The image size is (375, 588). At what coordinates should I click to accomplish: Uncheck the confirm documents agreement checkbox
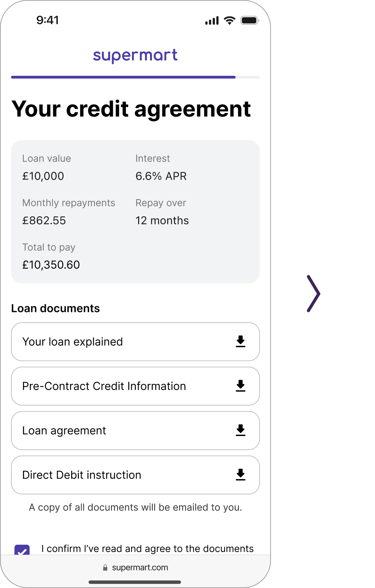click(23, 551)
